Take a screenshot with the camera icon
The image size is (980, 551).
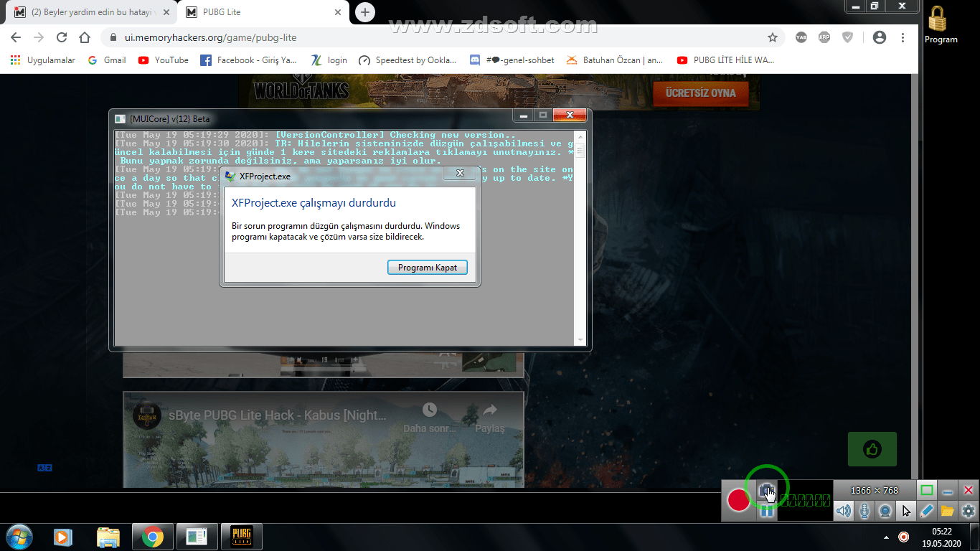(x=767, y=491)
